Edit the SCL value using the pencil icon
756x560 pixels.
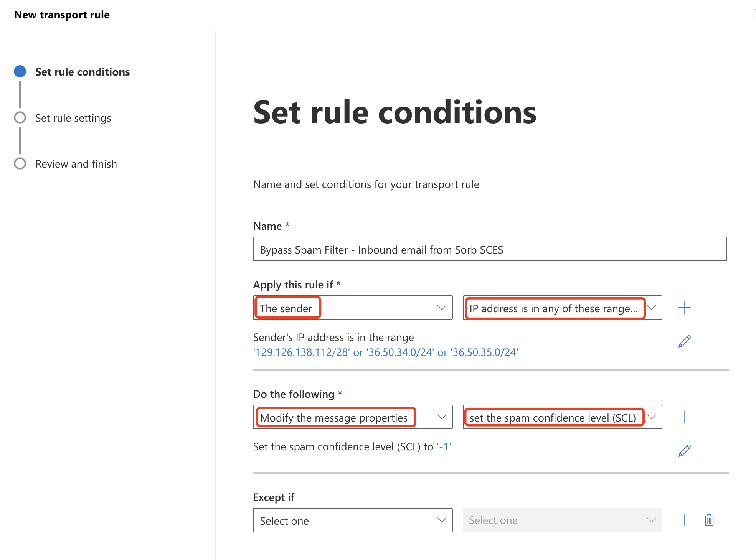pyautogui.click(x=685, y=451)
